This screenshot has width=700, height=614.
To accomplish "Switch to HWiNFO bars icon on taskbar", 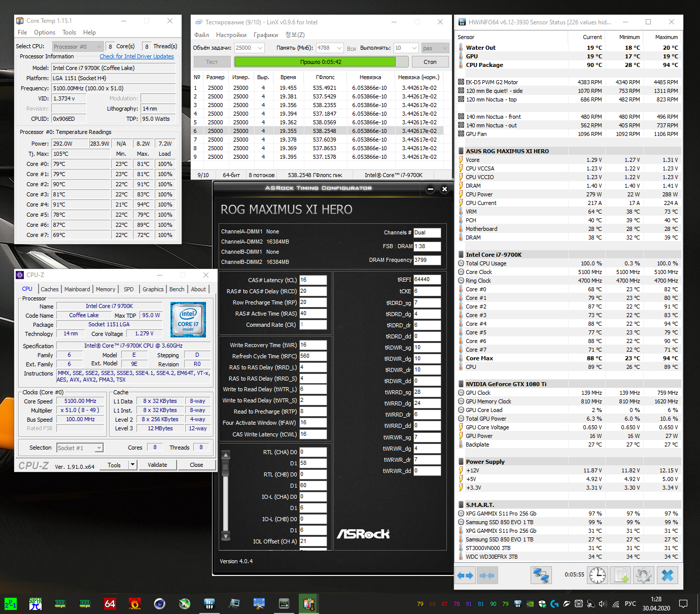I will [x=209, y=604].
